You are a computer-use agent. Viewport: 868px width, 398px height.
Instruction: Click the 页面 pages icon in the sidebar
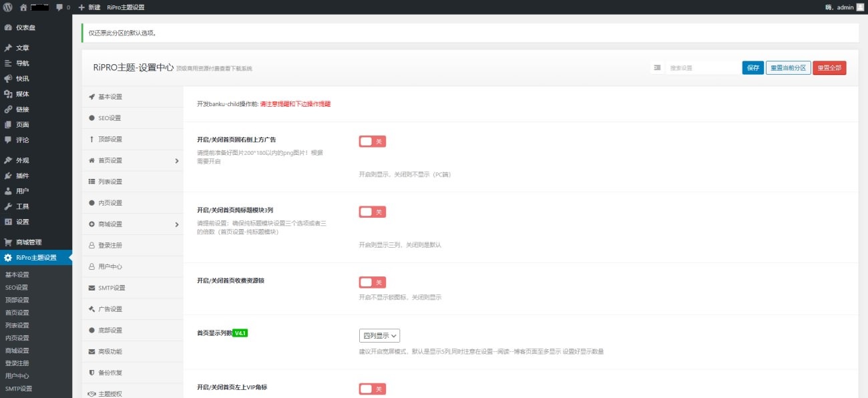pos(8,125)
